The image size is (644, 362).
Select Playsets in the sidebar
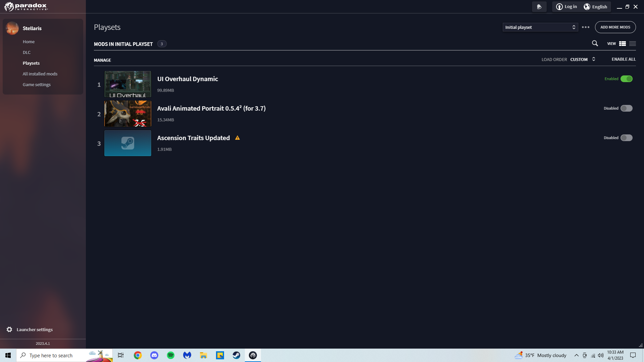click(x=31, y=63)
